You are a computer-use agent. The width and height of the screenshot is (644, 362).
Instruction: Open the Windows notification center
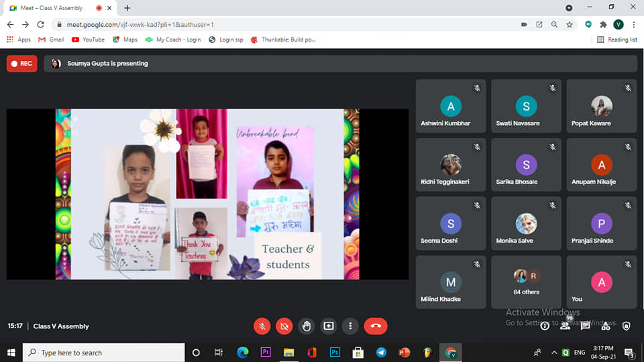pos(629,353)
